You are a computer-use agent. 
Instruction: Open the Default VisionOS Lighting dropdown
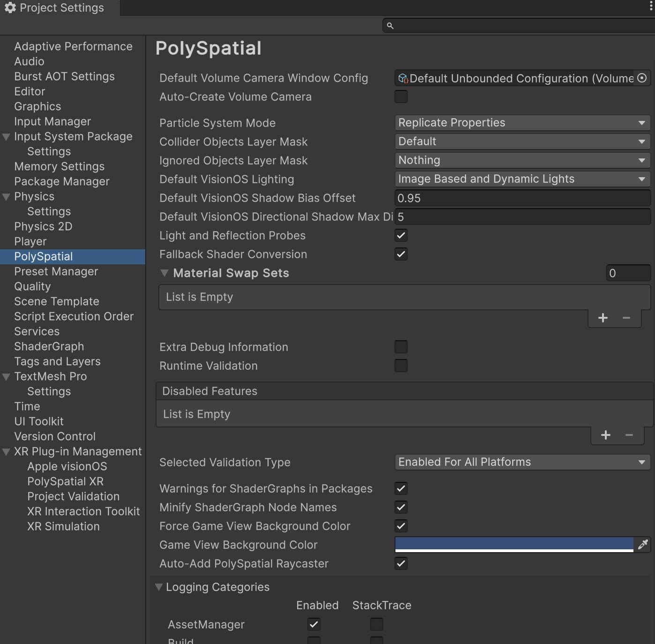pyautogui.click(x=521, y=179)
